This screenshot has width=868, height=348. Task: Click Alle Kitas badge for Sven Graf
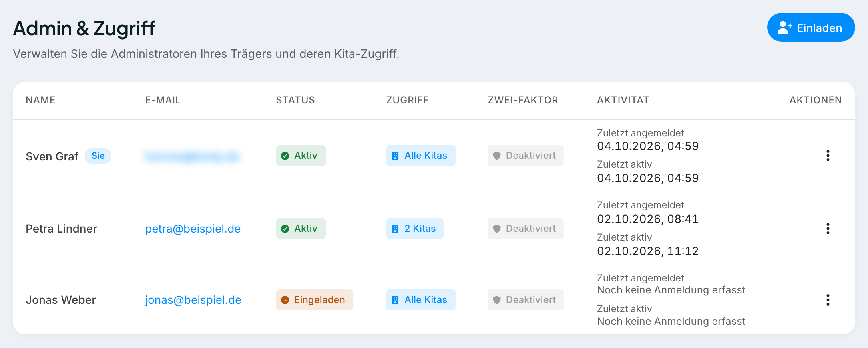coord(420,156)
